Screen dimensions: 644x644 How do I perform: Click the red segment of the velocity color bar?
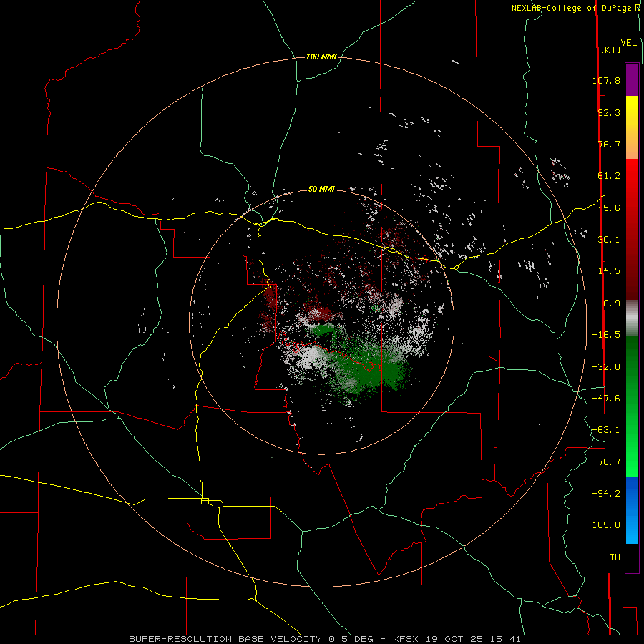[x=632, y=229]
